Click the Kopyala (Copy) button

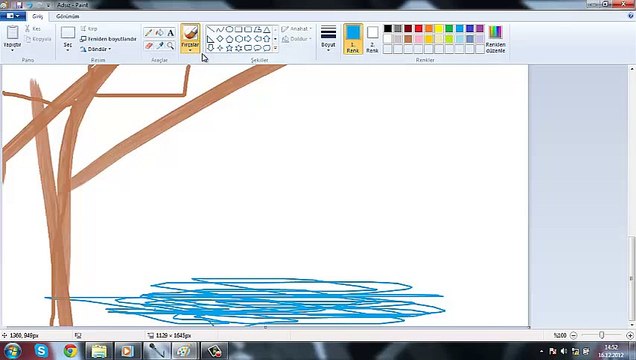point(38,39)
